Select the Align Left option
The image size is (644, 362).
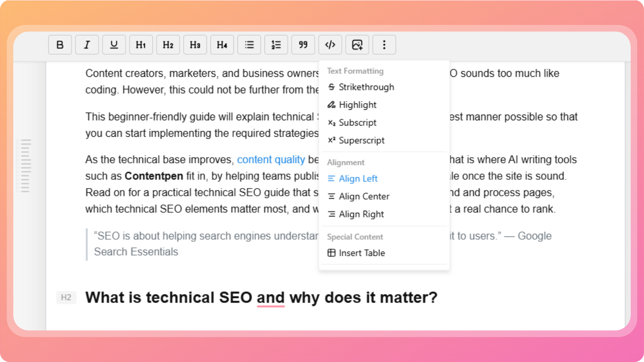[x=358, y=179]
